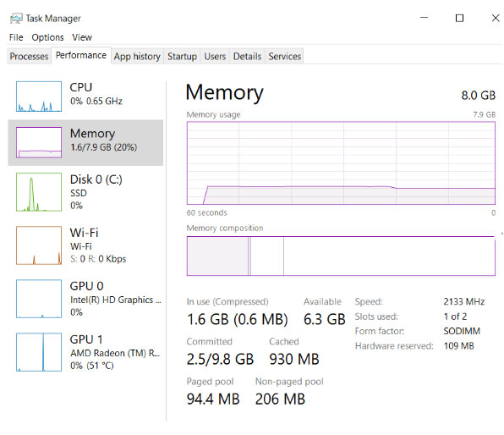Open the Options menu
The width and height of the screenshot is (504, 435).
[x=47, y=37]
